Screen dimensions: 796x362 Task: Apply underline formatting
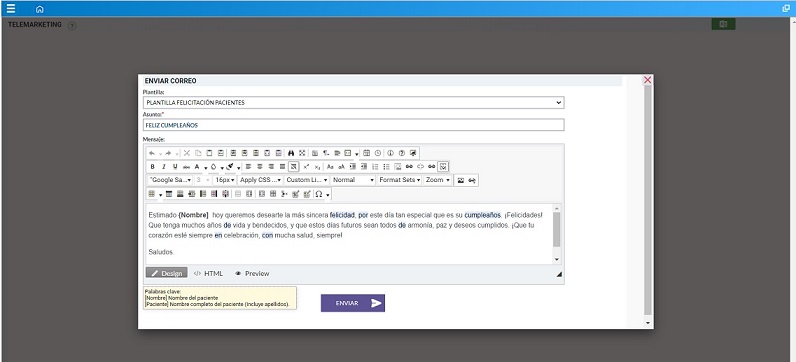click(175, 167)
